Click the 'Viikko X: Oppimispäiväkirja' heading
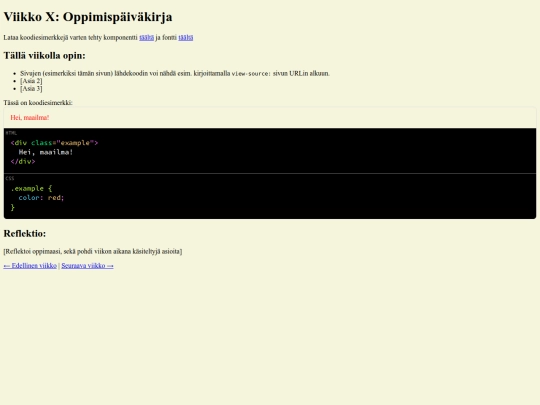Viewport: 540px width, 405px height. [x=88, y=17]
